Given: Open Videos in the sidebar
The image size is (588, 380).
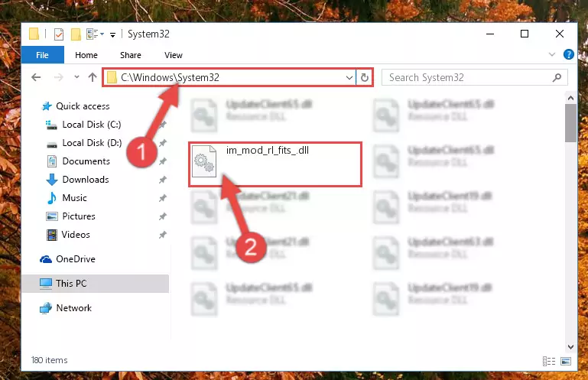Looking at the screenshot, I should [x=76, y=235].
